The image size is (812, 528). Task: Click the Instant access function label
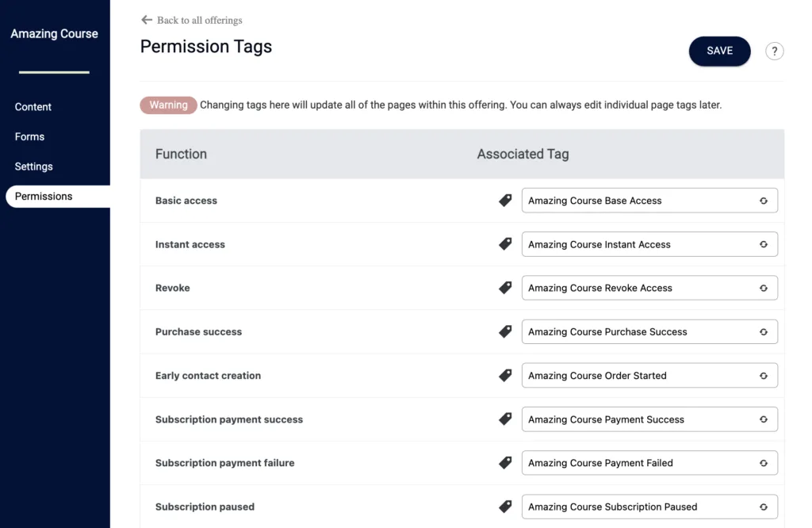[x=190, y=244]
